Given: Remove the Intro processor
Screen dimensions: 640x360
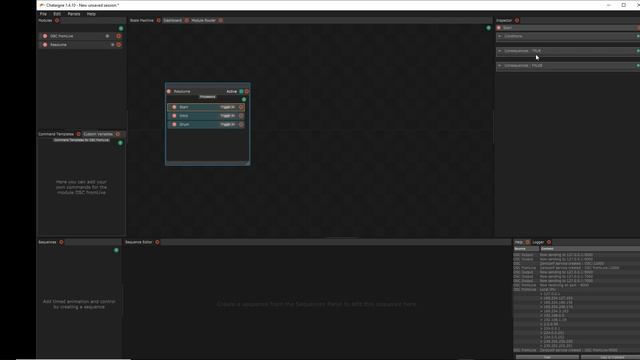Looking at the screenshot, I should tap(241, 116).
